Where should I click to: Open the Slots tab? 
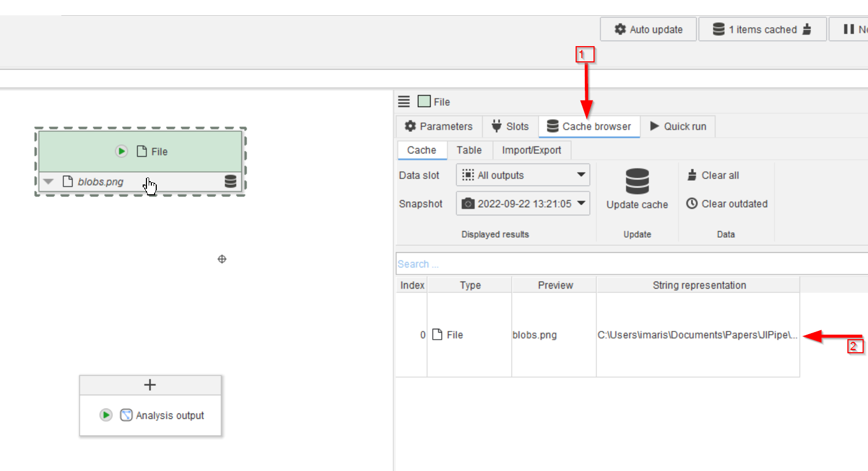[510, 126]
